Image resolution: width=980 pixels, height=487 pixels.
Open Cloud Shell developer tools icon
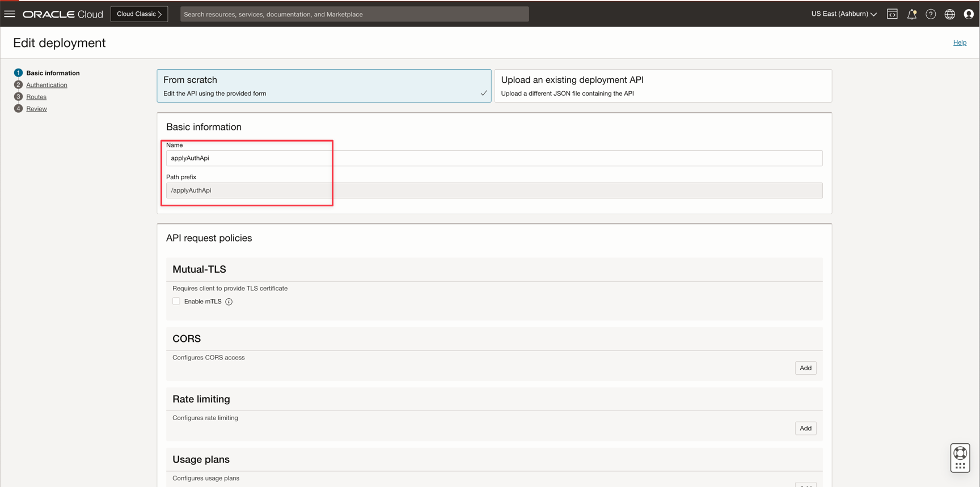[x=892, y=14]
